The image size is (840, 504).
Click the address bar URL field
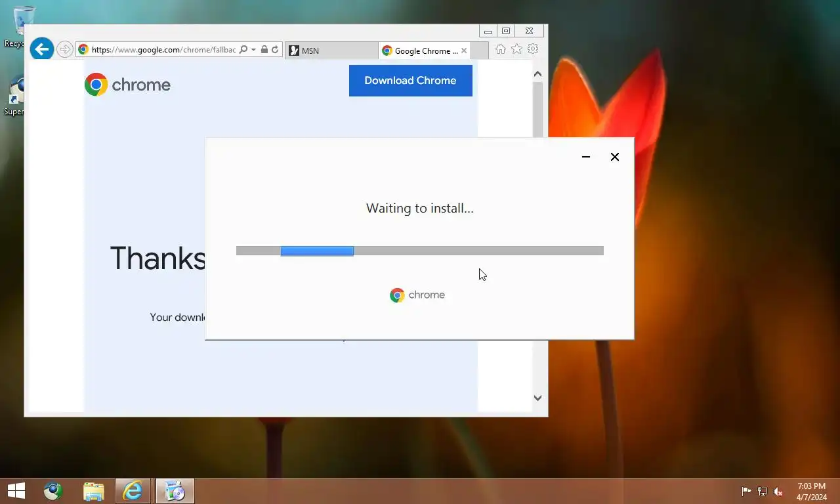tap(163, 50)
